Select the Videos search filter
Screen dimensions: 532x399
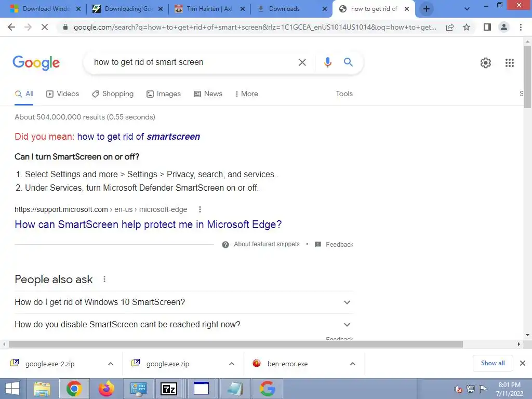pyautogui.click(x=63, y=94)
